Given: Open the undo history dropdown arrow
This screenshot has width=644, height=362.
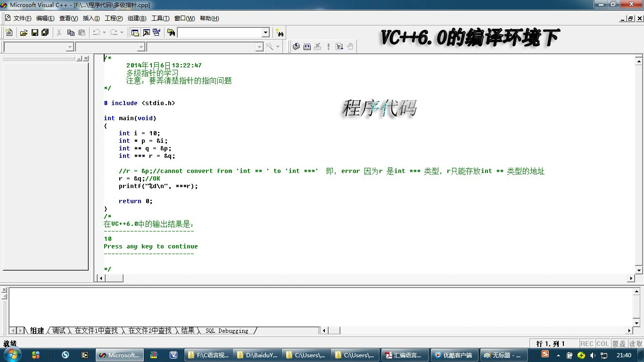Looking at the screenshot, I should [104, 33].
